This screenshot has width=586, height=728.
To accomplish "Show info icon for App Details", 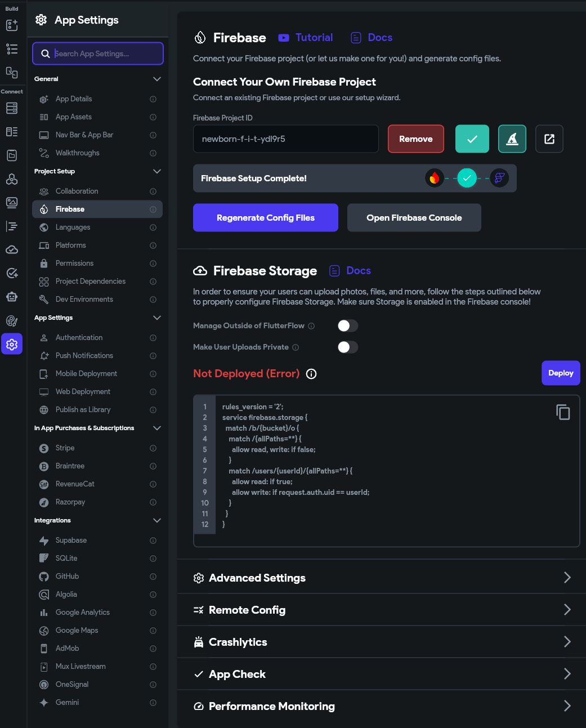I will (x=153, y=99).
